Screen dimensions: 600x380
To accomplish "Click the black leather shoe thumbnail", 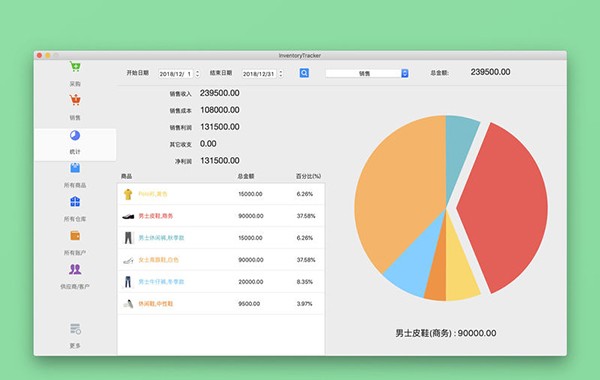I will coord(128,216).
